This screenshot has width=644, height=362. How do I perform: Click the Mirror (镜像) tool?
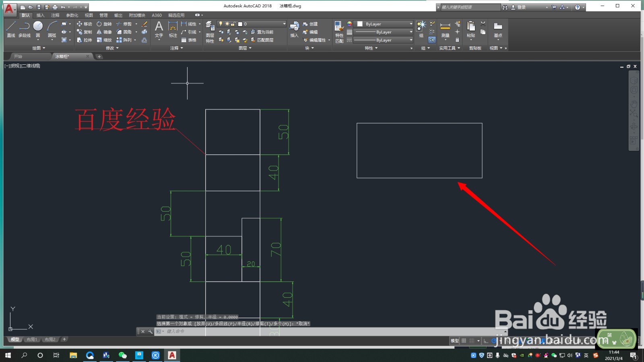(104, 32)
